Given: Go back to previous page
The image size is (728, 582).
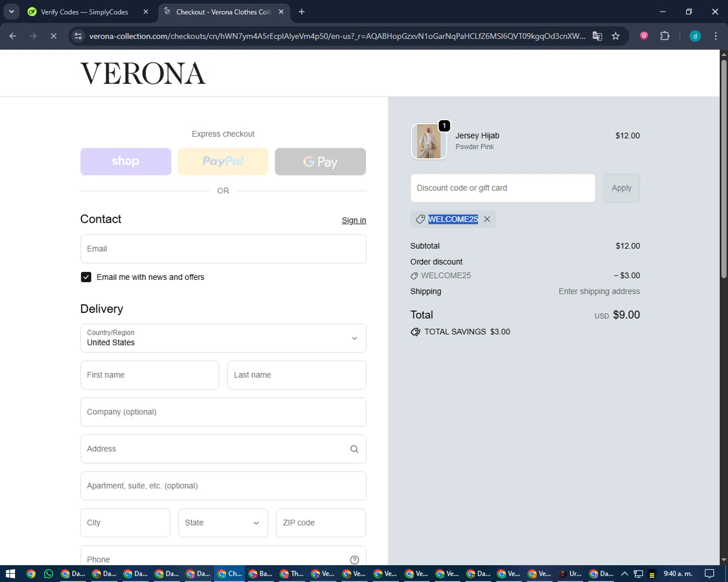Looking at the screenshot, I should click(x=13, y=36).
